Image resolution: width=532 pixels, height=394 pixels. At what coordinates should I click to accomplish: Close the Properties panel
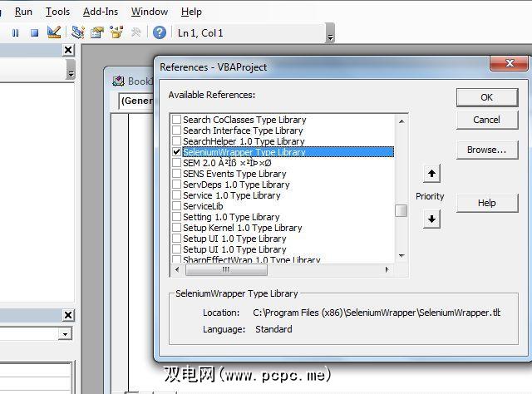pyautogui.click(x=68, y=315)
